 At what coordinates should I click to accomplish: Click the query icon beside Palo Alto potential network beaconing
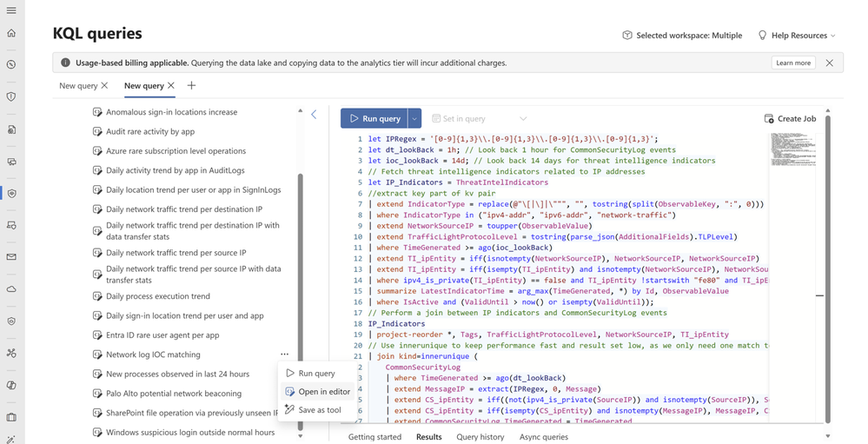pyautogui.click(x=96, y=393)
